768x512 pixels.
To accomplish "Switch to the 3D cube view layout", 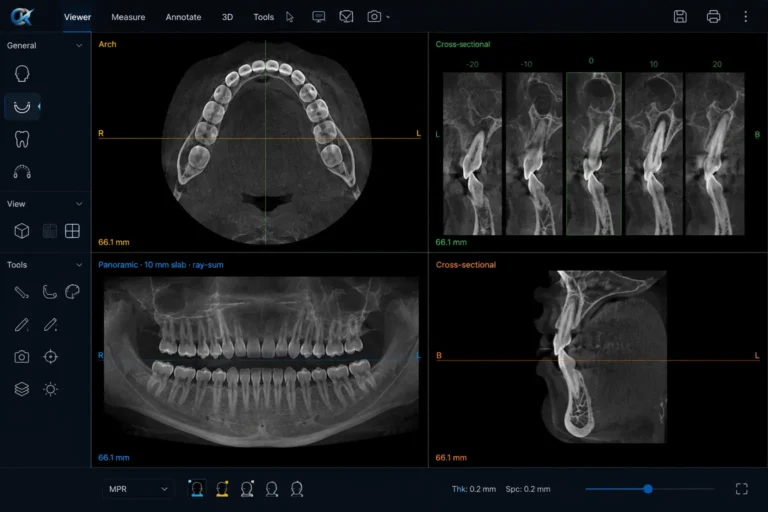I will 22,231.
